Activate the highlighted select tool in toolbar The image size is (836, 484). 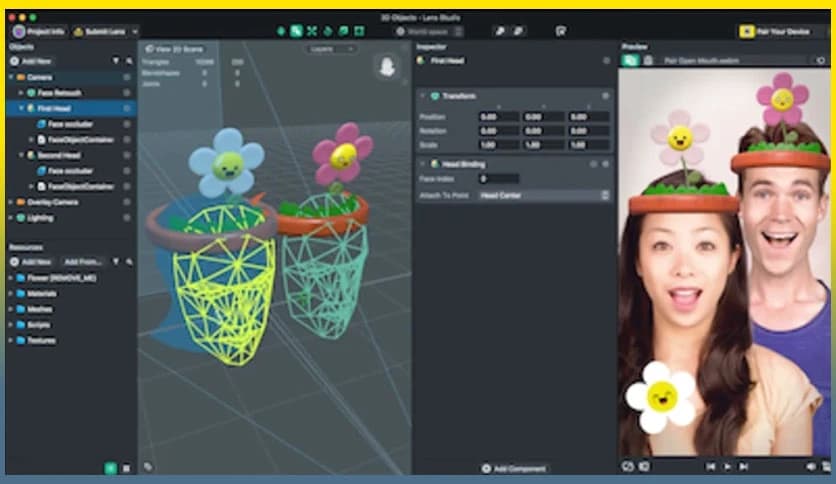coord(297,32)
